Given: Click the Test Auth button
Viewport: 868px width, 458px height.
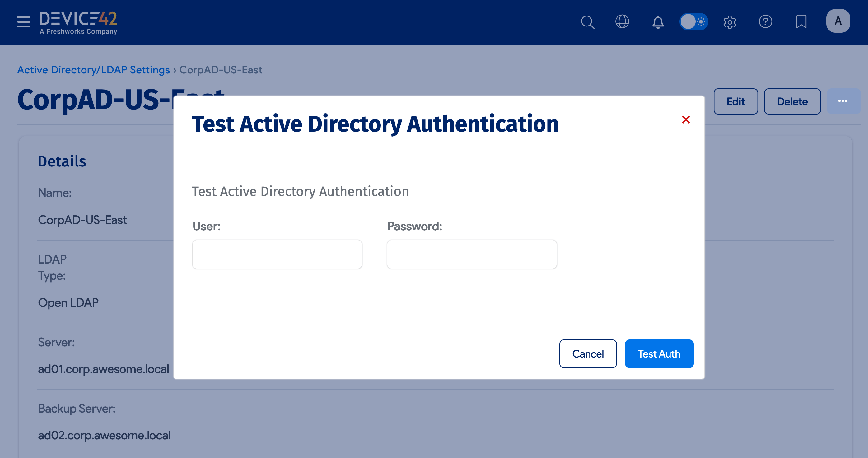Looking at the screenshot, I should click(x=659, y=353).
